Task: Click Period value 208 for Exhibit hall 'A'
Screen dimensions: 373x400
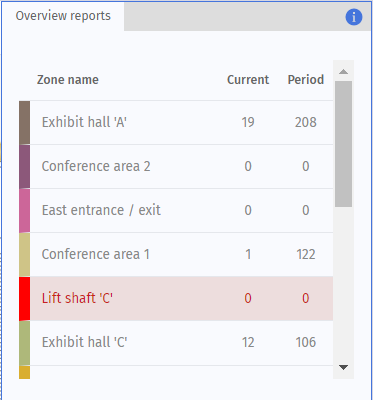Action: point(306,123)
